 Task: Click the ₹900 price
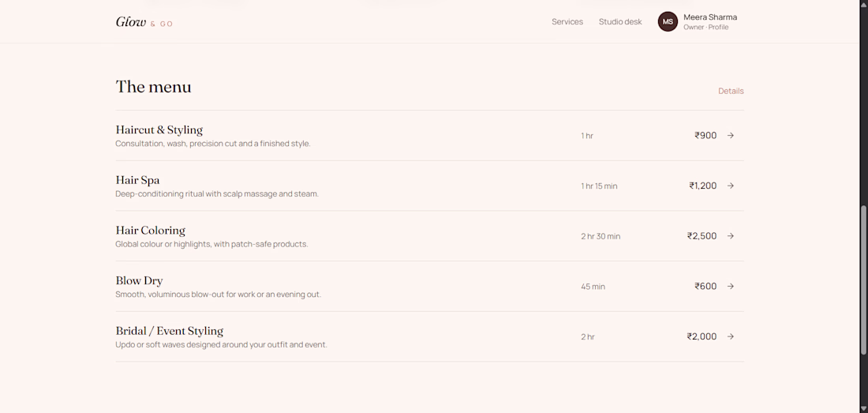click(705, 135)
